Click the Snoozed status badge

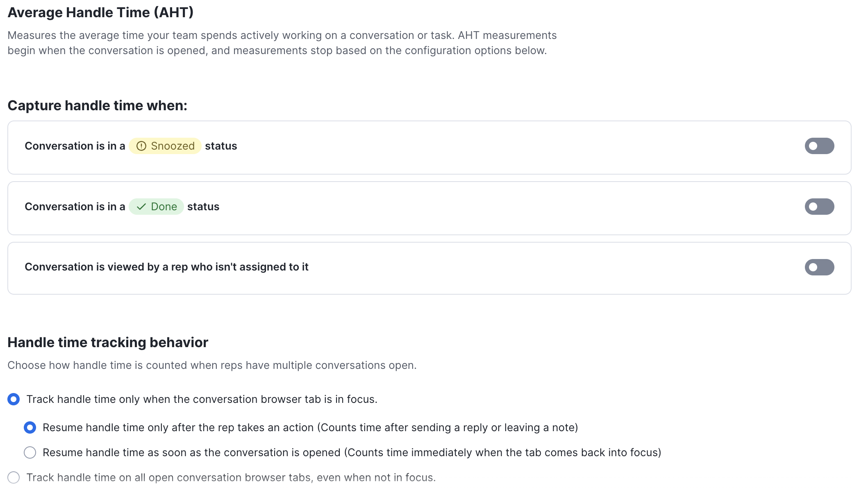click(165, 146)
